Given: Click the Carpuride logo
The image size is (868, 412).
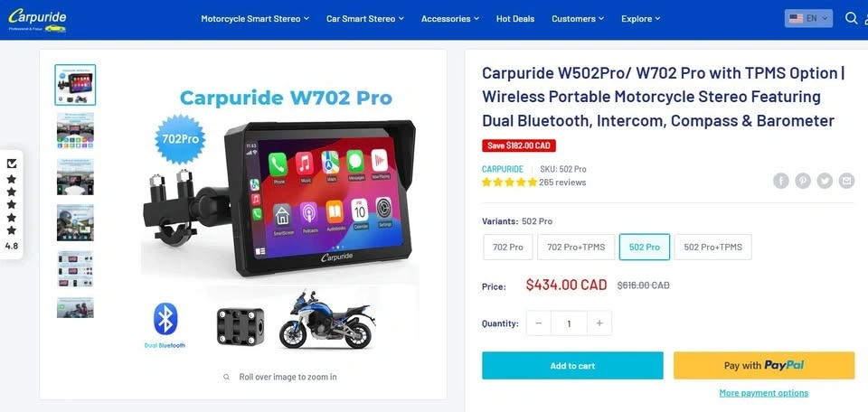Looking at the screenshot, I should (x=37, y=19).
